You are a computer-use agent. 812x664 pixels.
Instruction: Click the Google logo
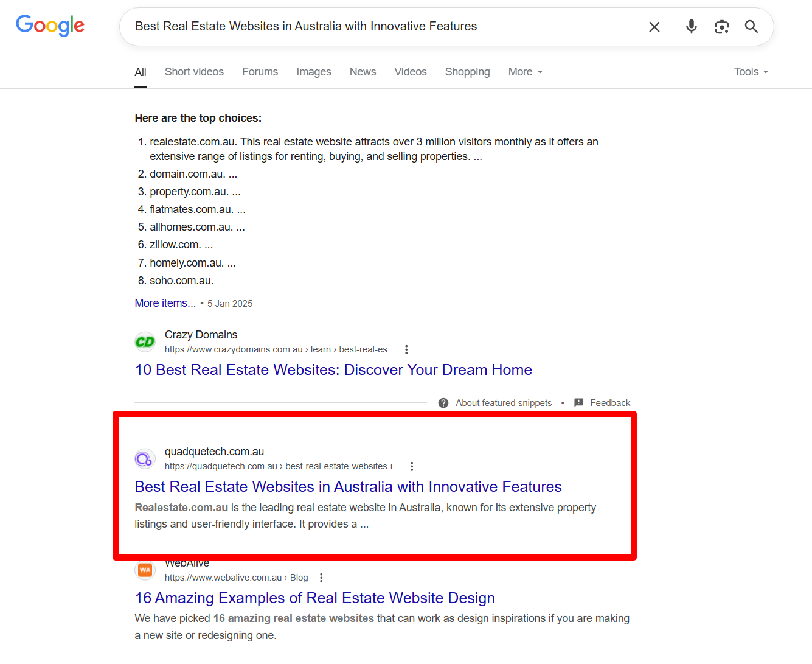tap(50, 26)
